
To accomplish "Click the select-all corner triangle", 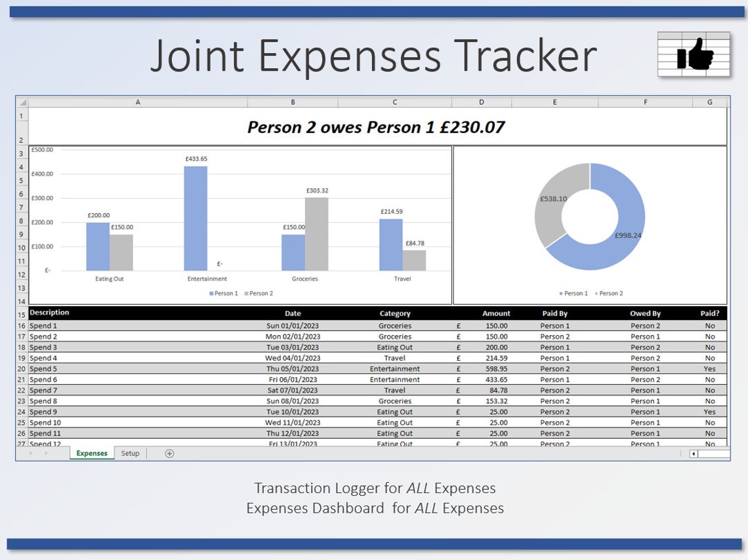I will (22, 102).
